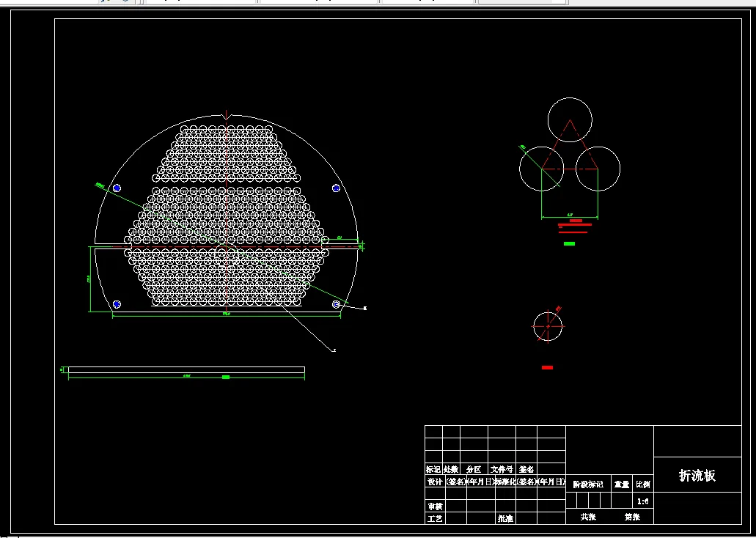Select the top circle of triangular pitch detail
This screenshot has height=538, width=756.
click(x=570, y=119)
